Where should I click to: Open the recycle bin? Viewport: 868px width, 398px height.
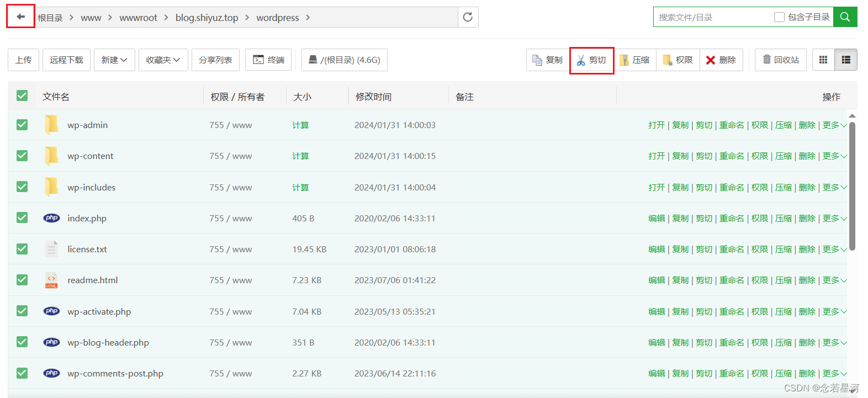(781, 60)
